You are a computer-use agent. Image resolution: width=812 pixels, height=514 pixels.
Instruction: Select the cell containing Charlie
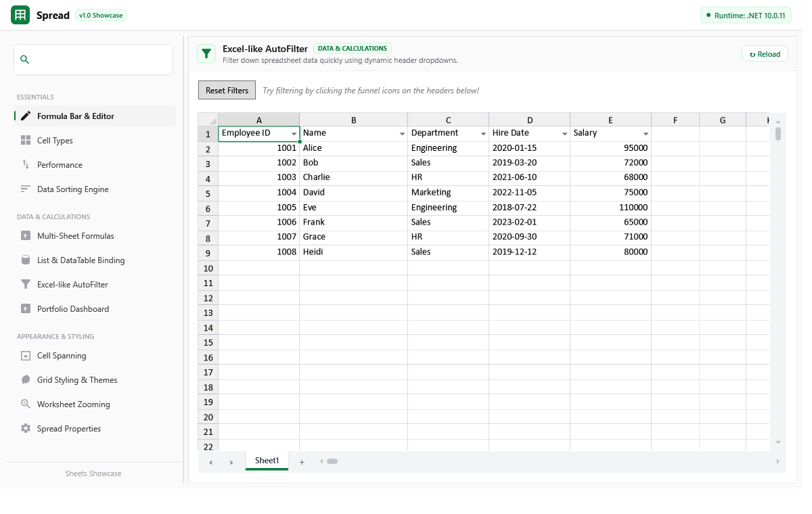(x=354, y=178)
